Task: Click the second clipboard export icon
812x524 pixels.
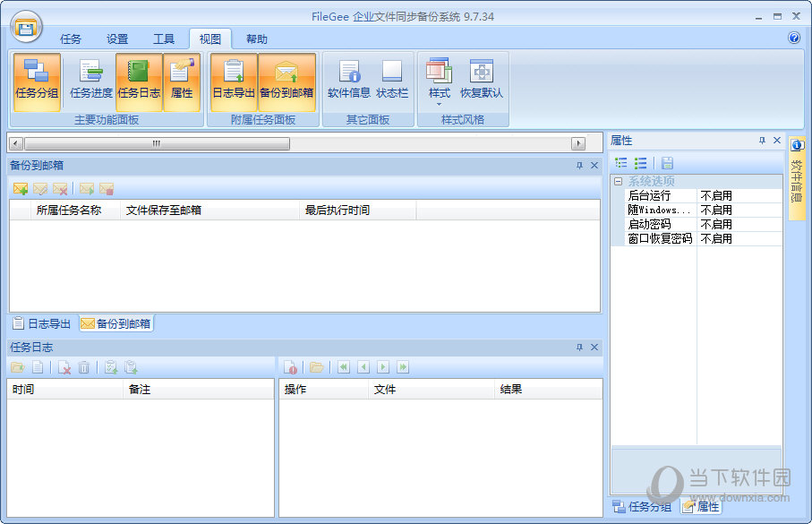Action: [x=131, y=367]
